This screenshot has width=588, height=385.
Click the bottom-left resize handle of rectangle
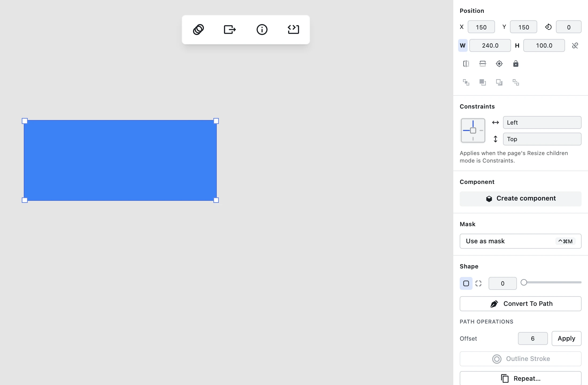coord(25,200)
